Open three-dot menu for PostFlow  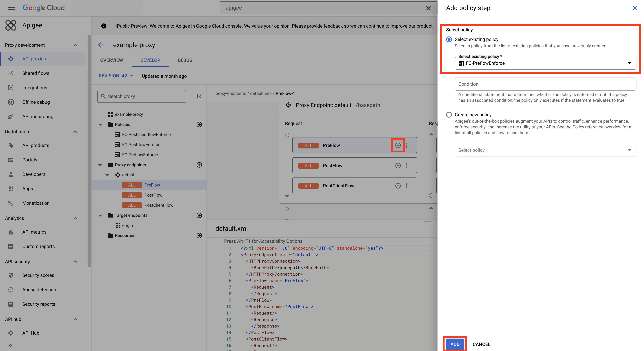coord(407,166)
